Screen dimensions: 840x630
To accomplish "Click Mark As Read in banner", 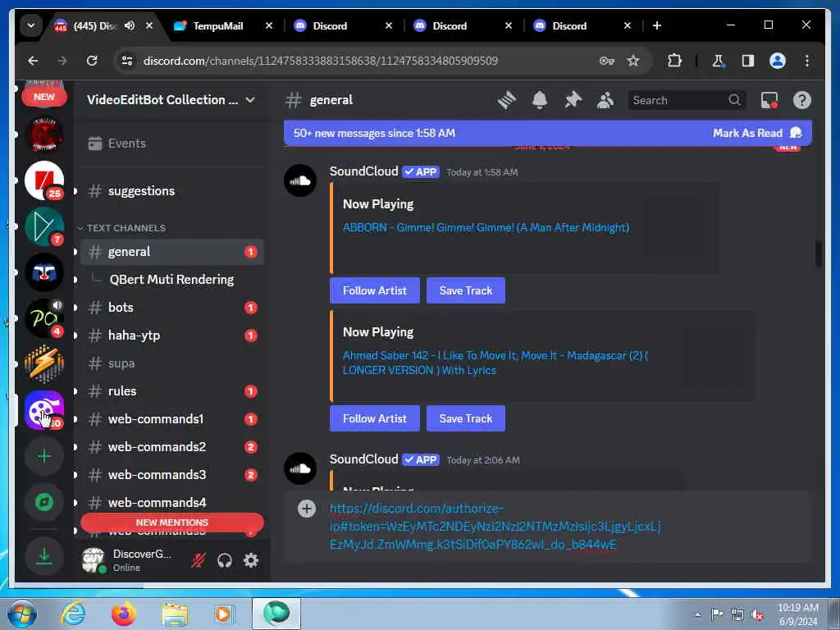I will coord(756,134).
